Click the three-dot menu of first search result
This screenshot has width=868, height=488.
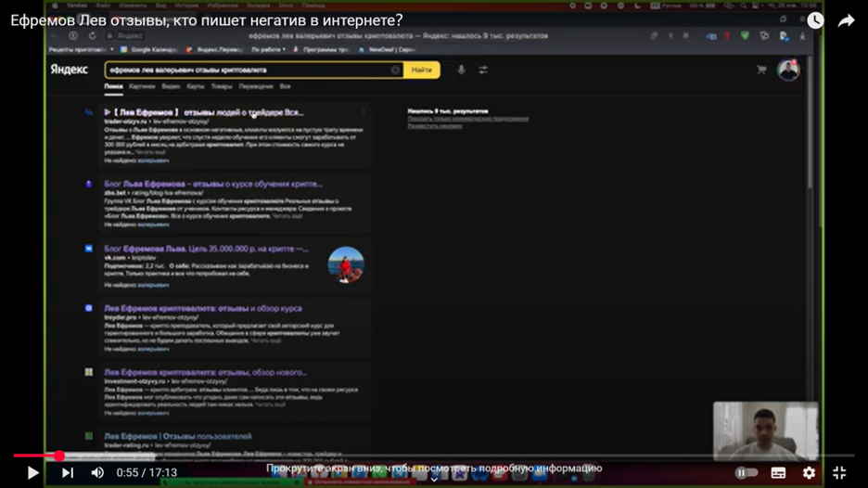pos(364,112)
